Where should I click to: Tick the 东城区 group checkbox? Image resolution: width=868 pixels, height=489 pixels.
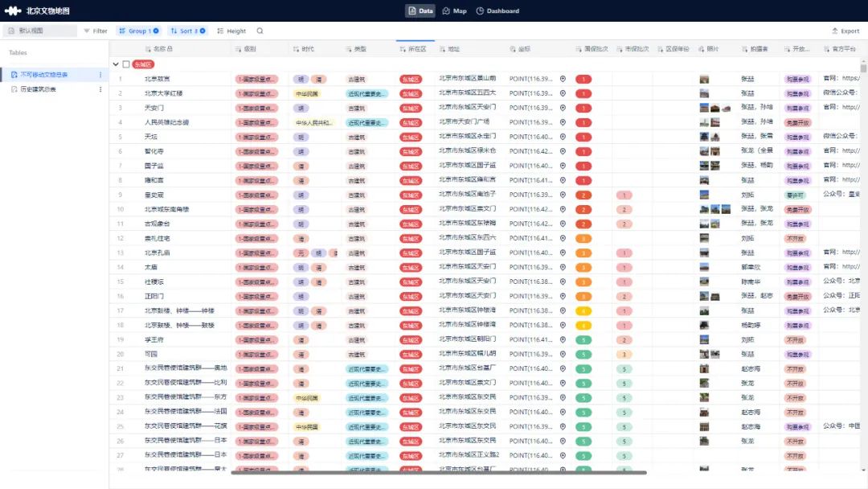click(126, 64)
